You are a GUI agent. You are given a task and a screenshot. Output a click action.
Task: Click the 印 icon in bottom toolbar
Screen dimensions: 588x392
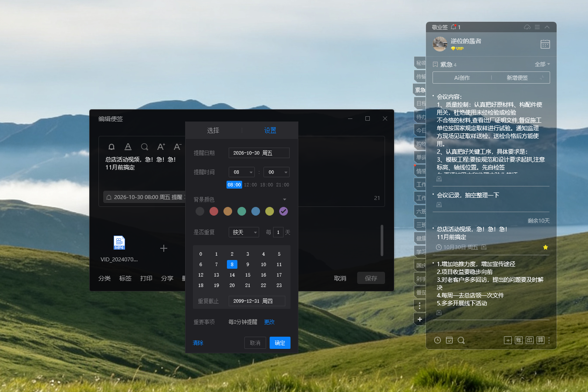click(530, 340)
